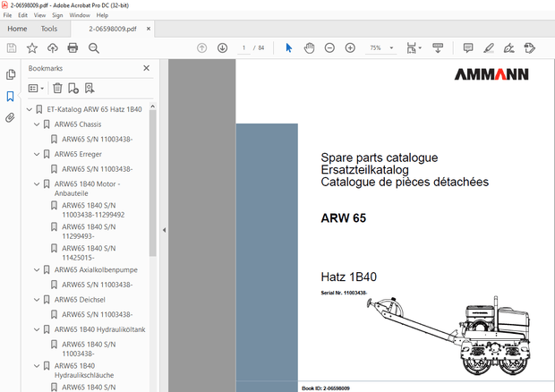
Task: Open page thumbnails panel icon
Action: [11, 74]
